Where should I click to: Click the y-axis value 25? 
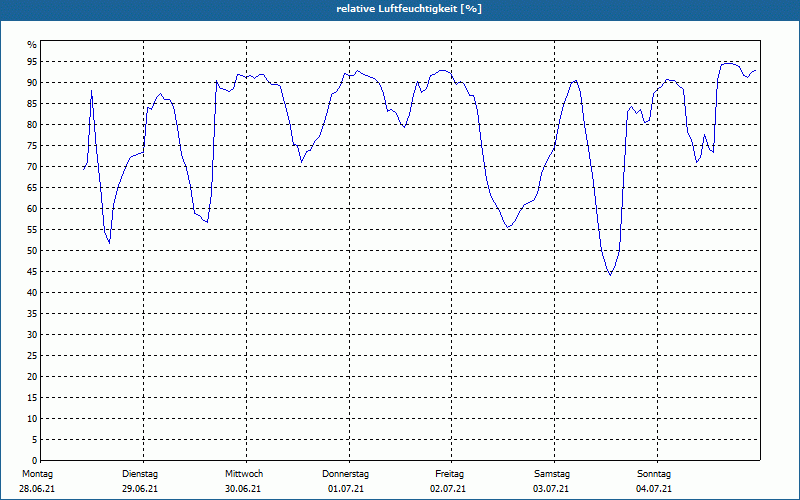pyautogui.click(x=32, y=356)
